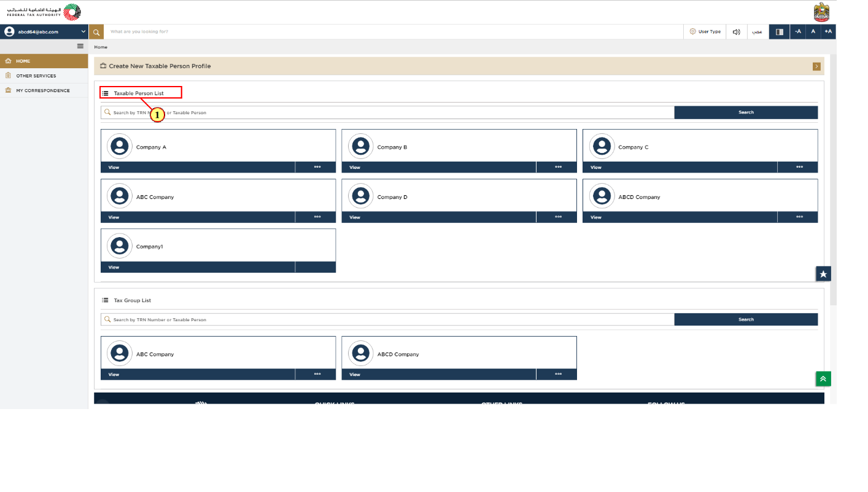
Task: Toggle the high contrast mode icon
Action: pos(780,32)
